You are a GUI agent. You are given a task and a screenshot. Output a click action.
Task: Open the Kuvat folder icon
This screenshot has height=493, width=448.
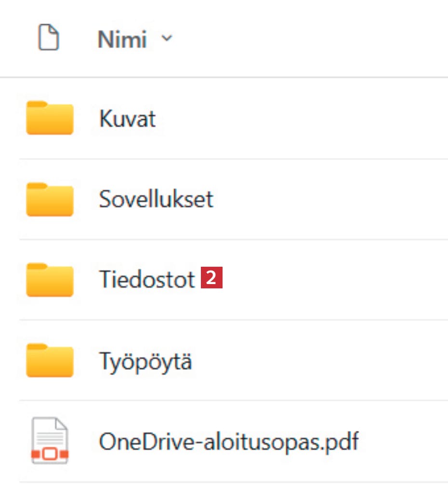coord(50,117)
